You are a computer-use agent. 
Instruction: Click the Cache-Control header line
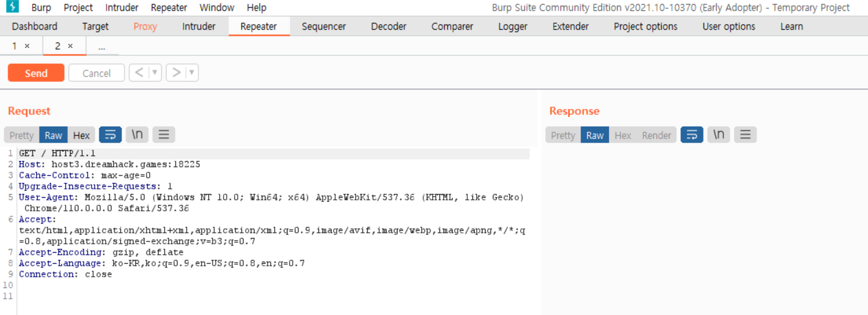pyautogui.click(x=85, y=175)
